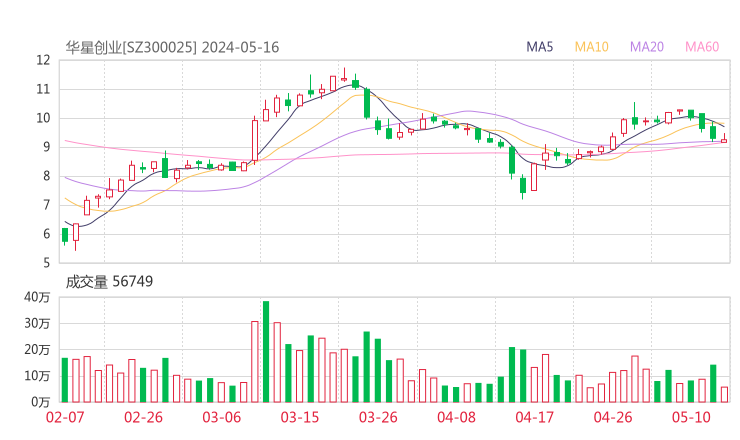The image size is (740, 440).
Task: Click the MA5 legend label
Action: click(x=539, y=47)
